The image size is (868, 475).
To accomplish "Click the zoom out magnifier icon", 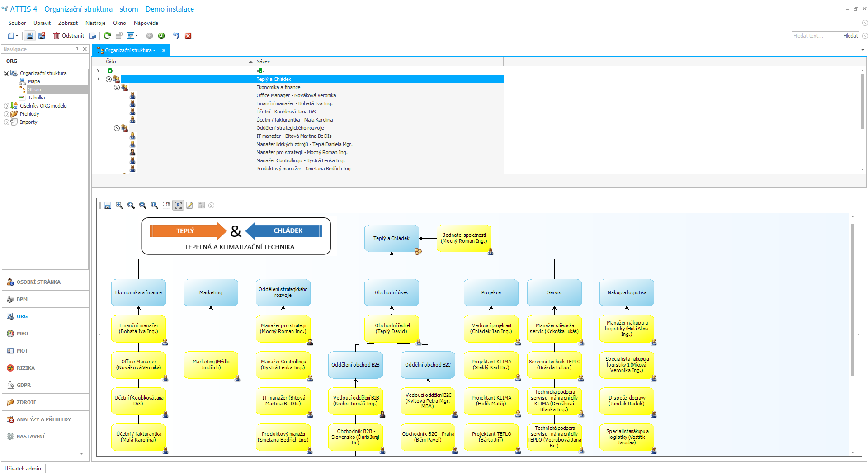I will click(143, 205).
